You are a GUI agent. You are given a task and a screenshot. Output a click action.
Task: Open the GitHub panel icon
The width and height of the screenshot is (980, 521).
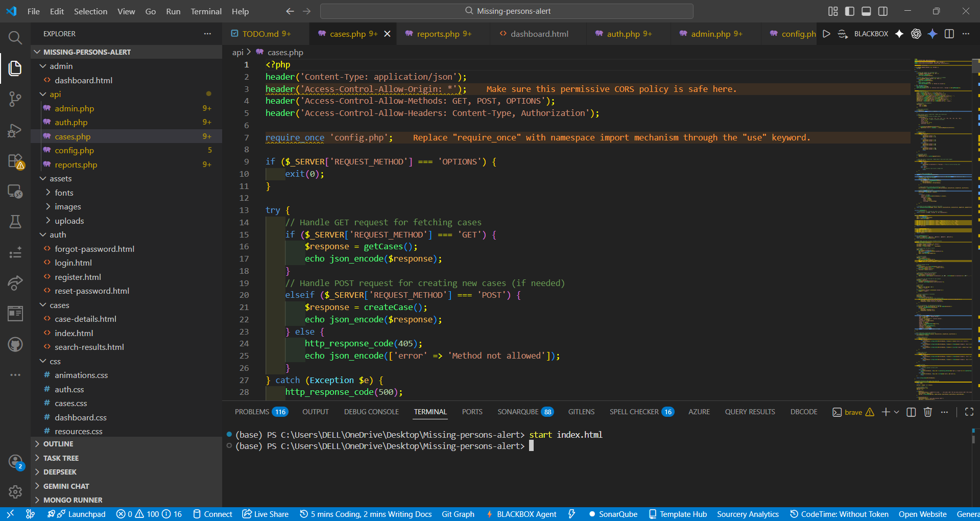coord(15,345)
